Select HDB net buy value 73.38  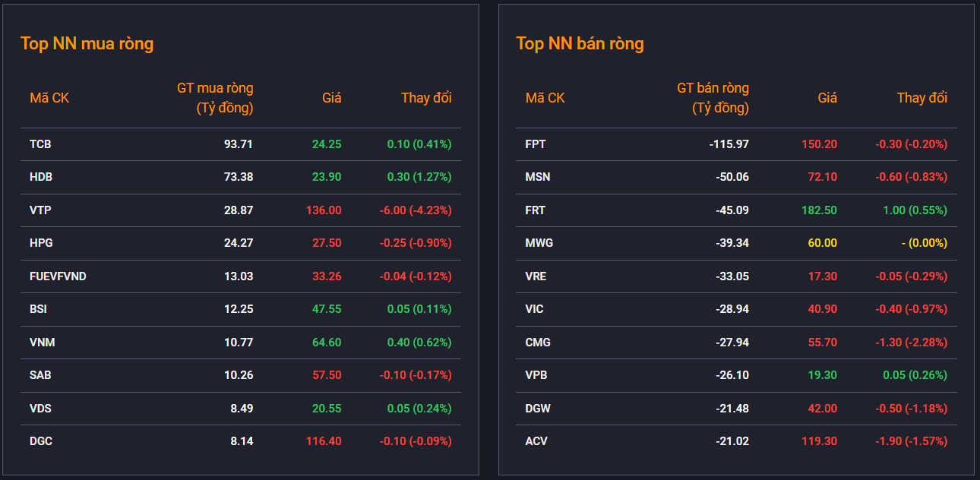pos(239,177)
